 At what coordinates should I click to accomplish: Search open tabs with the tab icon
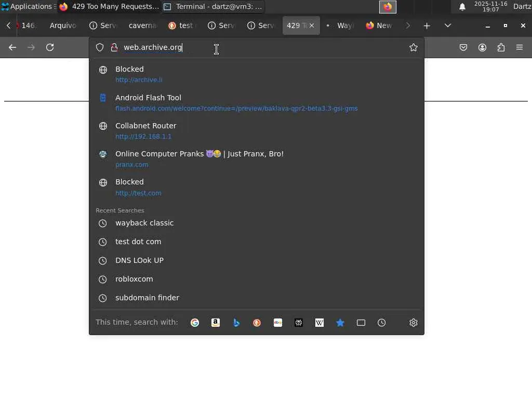[361, 323]
